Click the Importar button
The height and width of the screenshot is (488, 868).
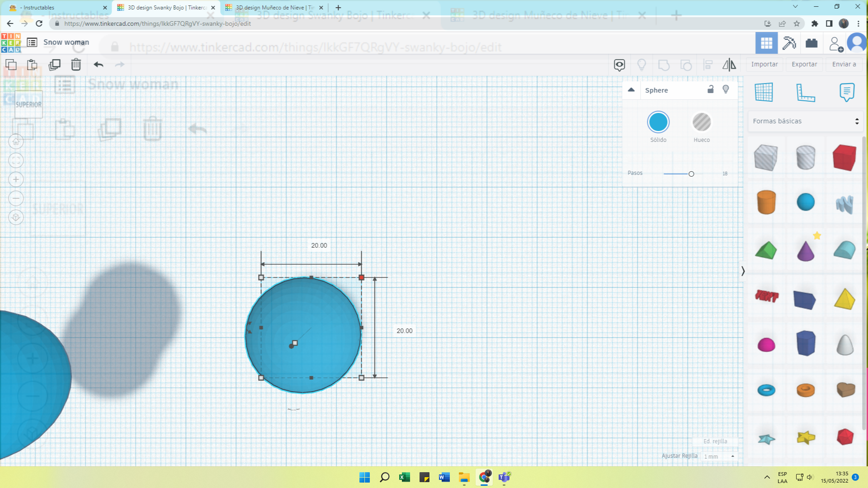(764, 64)
